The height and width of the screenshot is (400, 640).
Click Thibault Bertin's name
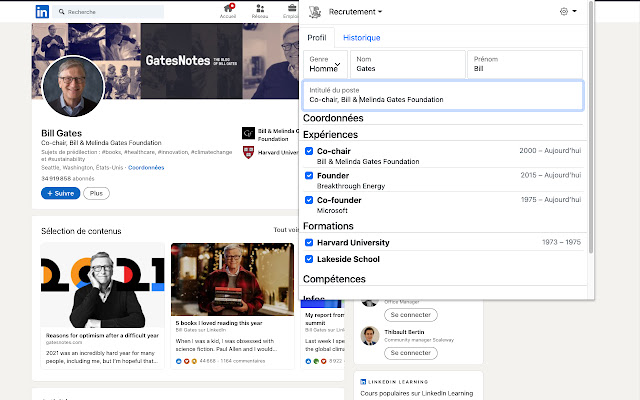(404, 332)
